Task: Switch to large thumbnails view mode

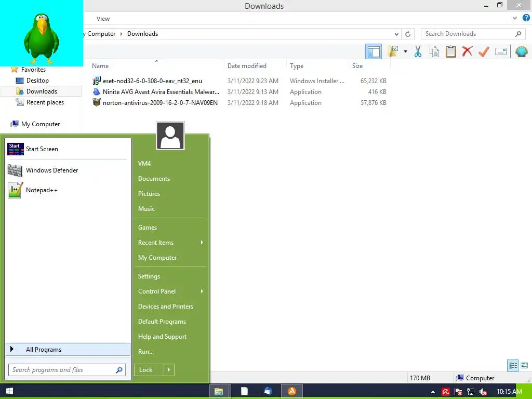Action: (x=524, y=365)
